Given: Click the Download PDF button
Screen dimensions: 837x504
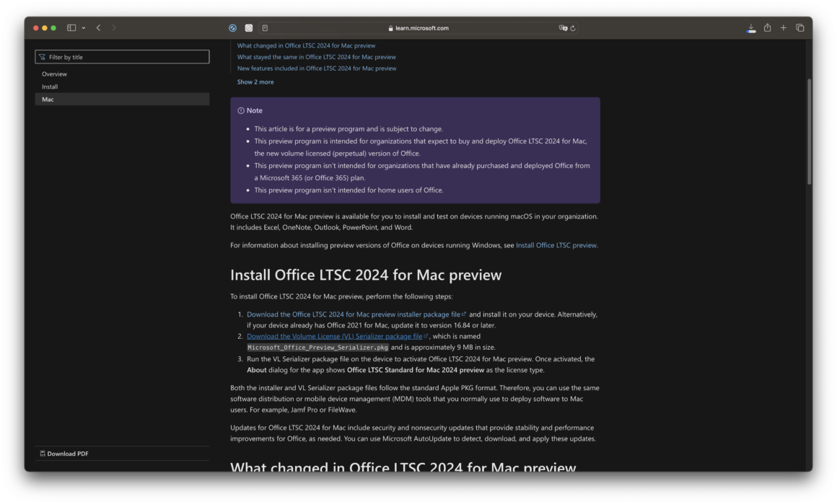Looking at the screenshot, I should point(65,454).
